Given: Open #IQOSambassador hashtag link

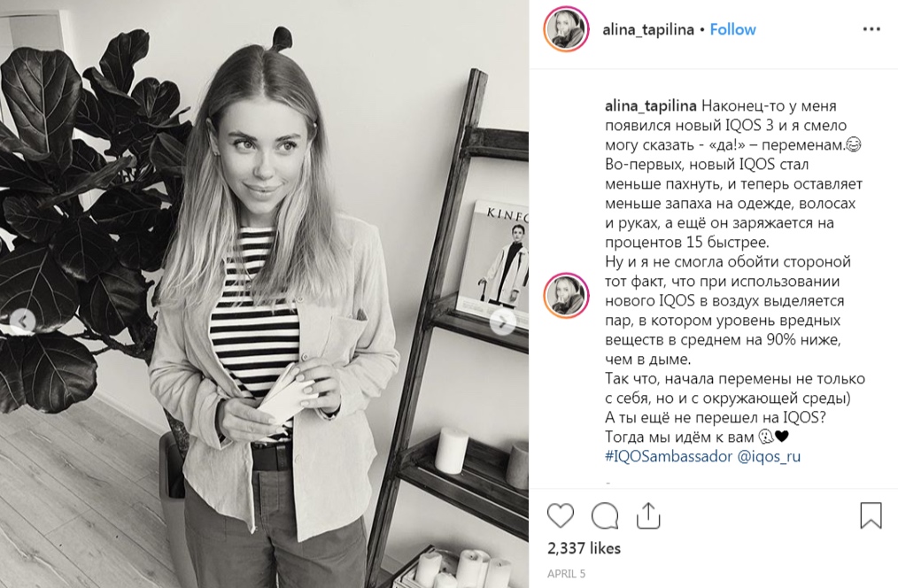Looking at the screenshot, I should tap(669, 456).
